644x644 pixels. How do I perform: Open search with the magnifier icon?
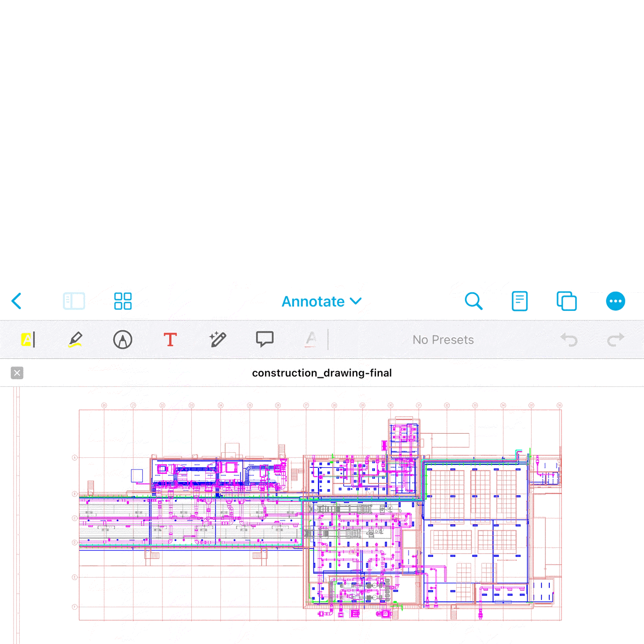coord(473,301)
